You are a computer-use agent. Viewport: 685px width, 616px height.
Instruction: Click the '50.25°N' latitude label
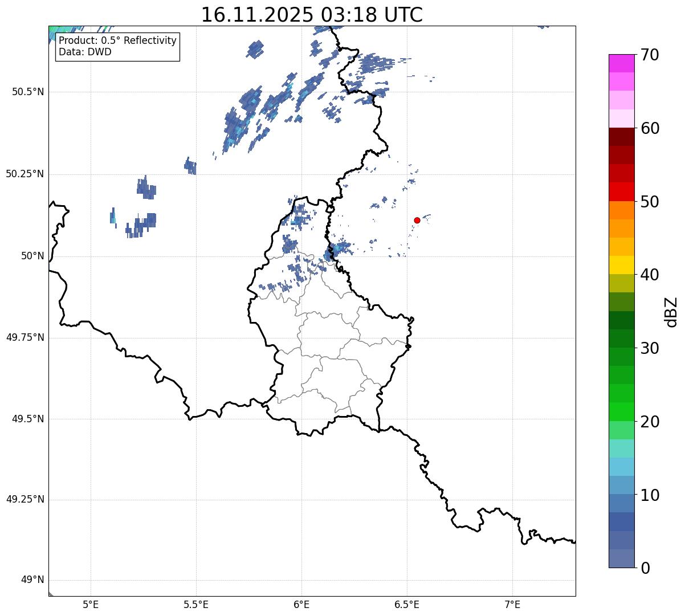click(25, 174)
